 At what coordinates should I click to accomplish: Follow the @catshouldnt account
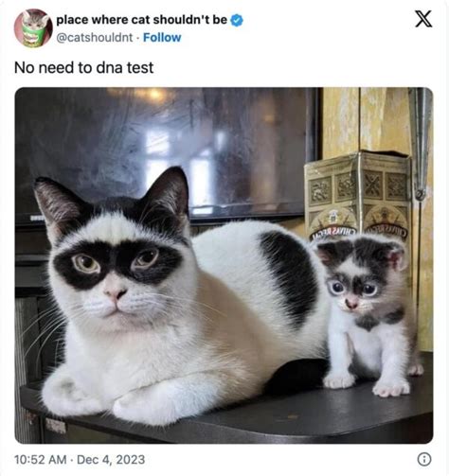coord(162,38)
